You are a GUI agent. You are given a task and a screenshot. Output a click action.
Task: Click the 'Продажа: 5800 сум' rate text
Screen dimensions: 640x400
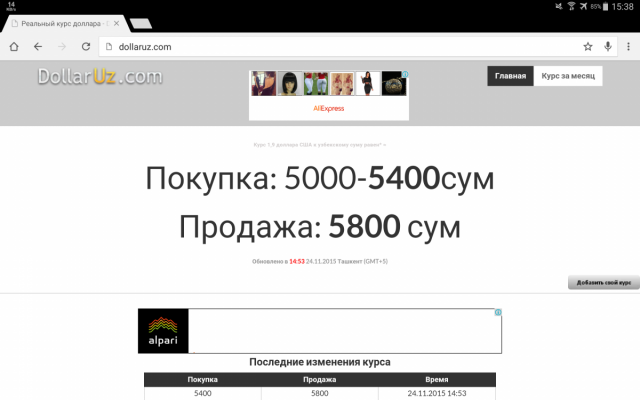point(320,227)
